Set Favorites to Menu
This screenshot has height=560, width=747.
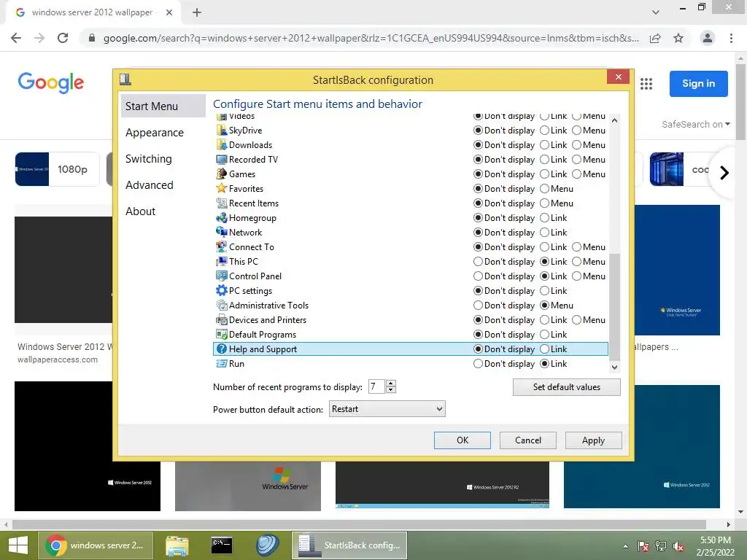coord(544,189)
